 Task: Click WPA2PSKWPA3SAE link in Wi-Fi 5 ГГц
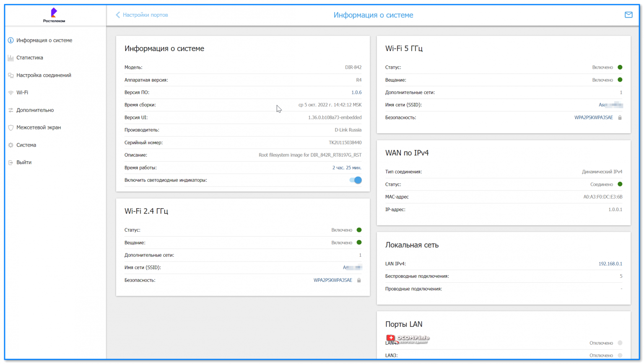(x=593, y=118)
